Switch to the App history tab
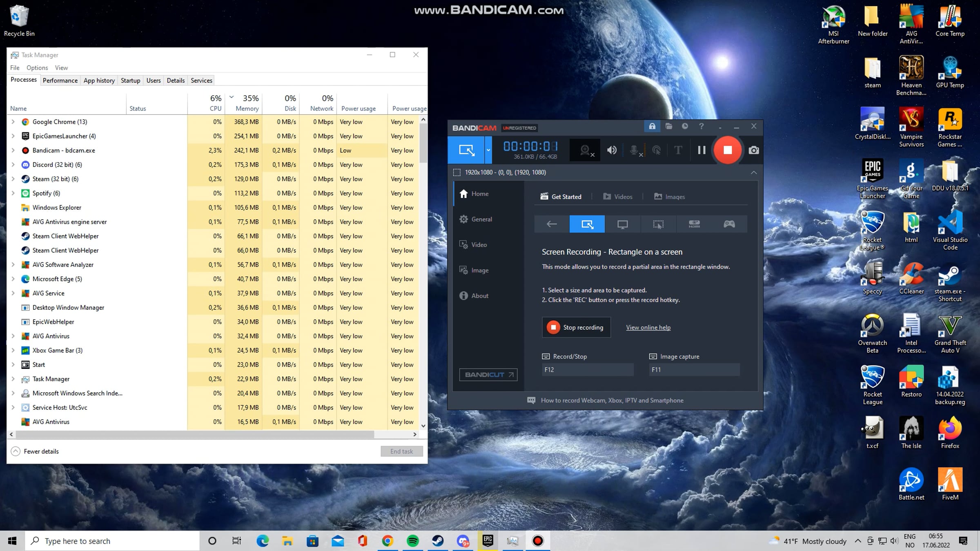 point(99,80)
